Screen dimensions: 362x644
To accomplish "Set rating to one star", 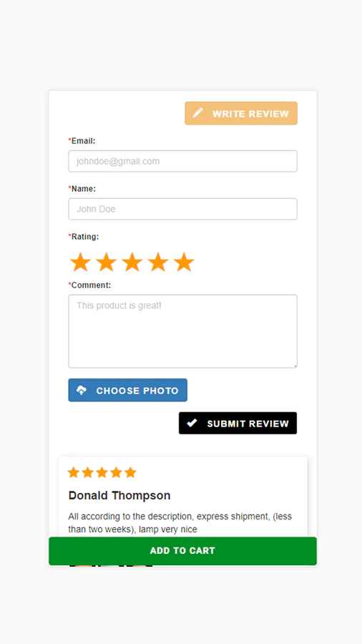I will 80,262.
